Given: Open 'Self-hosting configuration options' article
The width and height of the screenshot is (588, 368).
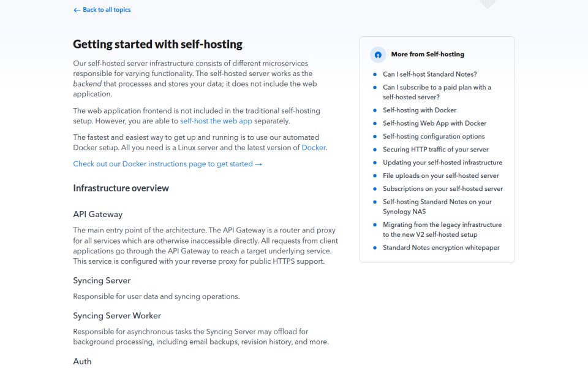Looking at the screenshot, I should tap(434, 136).
